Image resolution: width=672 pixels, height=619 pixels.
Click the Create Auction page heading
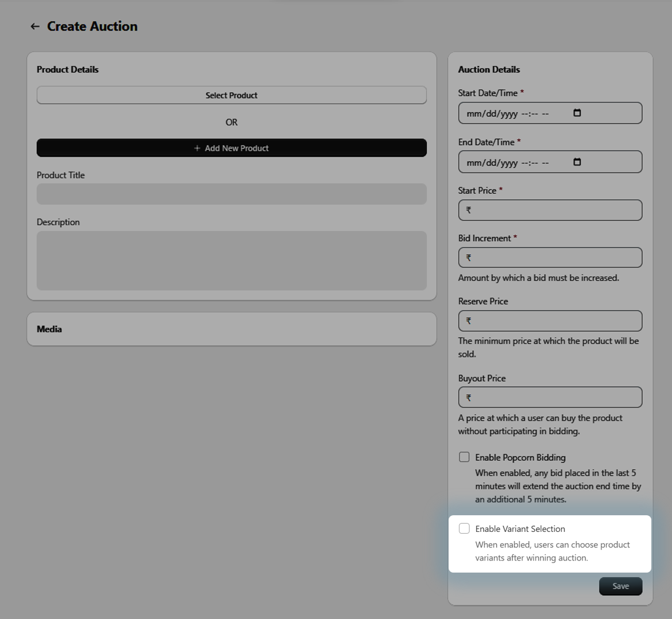92,26
